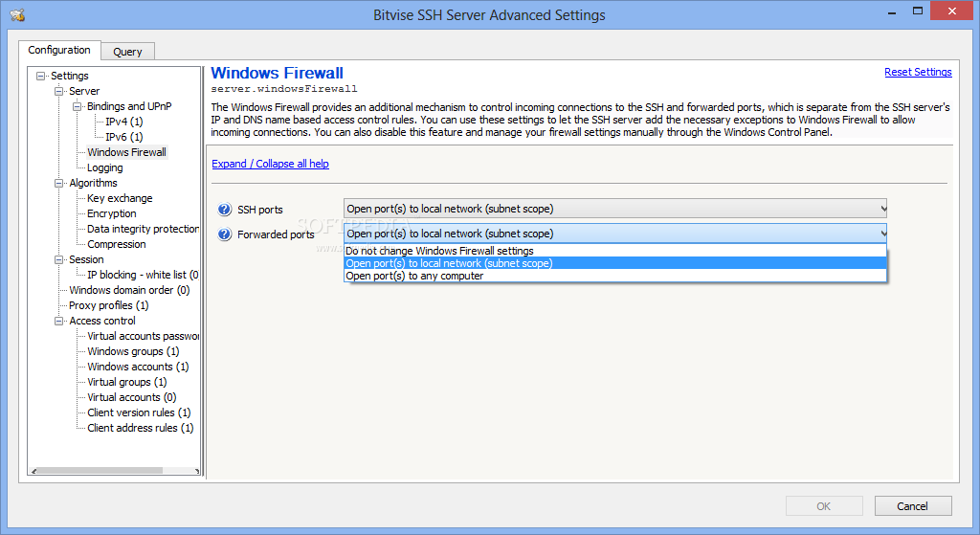Open Client address rules (1)
The width and height of the screenshot is (980, 535).
point(141,428)
